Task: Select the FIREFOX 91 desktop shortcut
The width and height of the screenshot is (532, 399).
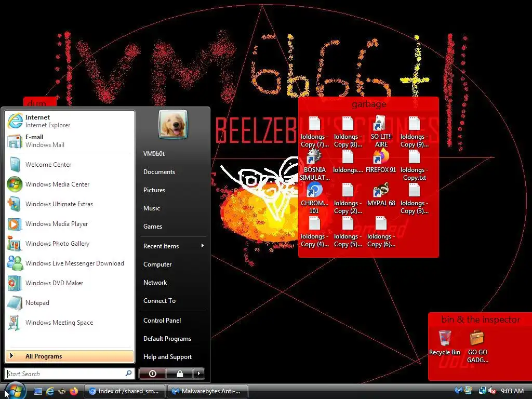Action: 381,162
